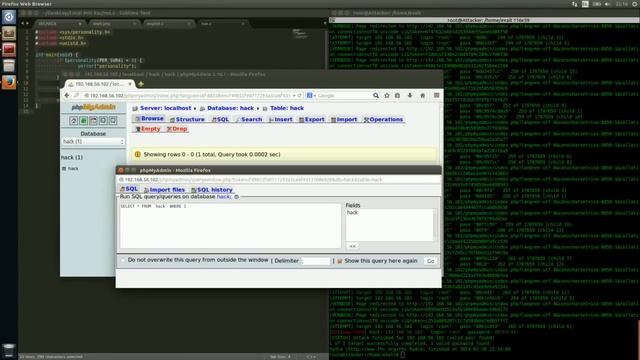The height and width of the screenshot is (360, 640).
Task: Click the fourth phpMyAdmin sidebar toolbar icon
Action: 103,120
